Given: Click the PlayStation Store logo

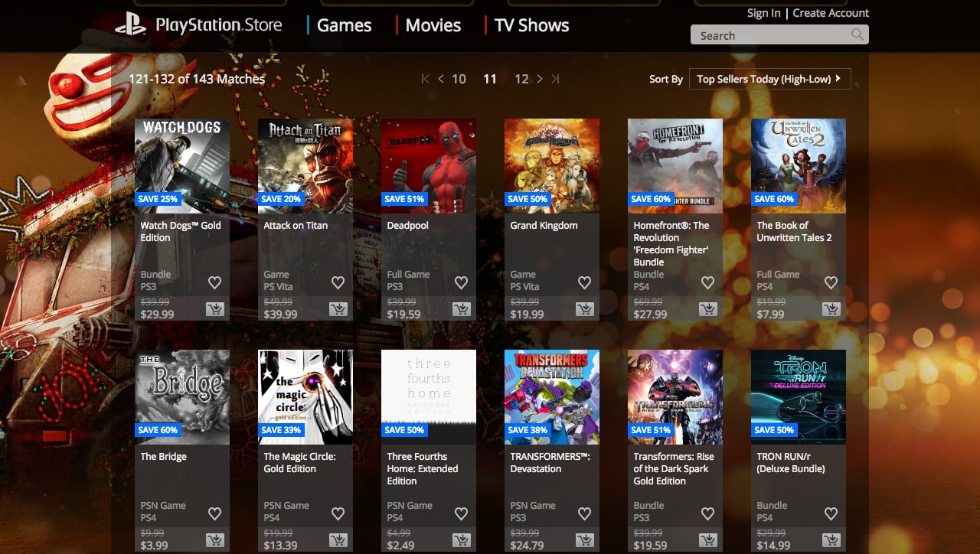Looking at the screenshot, I should pyautogui.click(x=198, y=24).
